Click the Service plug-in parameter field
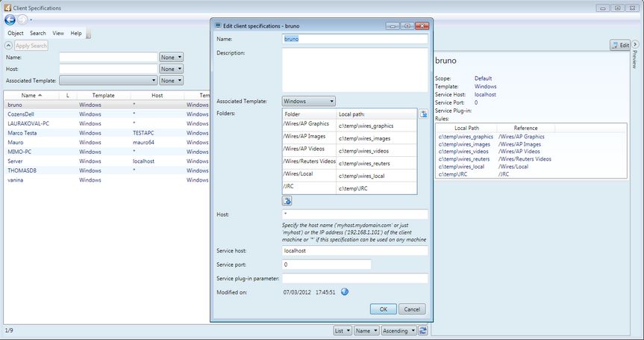The image size is (644, 340). [x=355, y=278]
